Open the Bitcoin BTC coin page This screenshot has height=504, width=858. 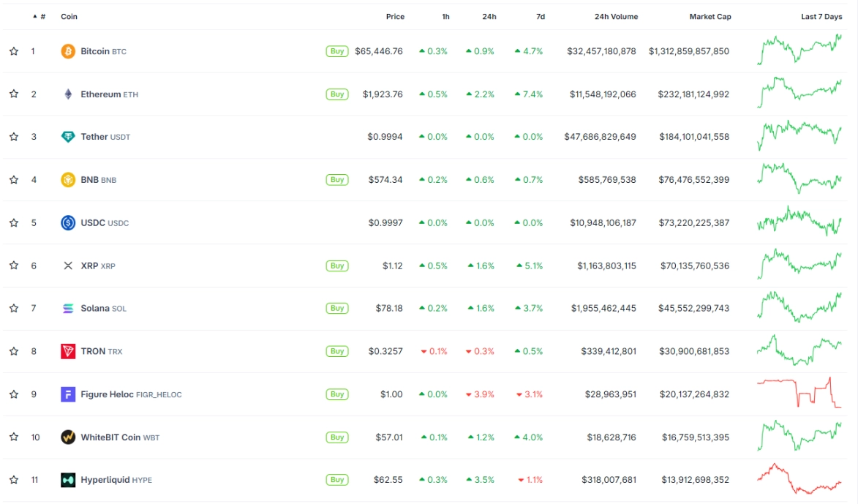(103, 51)
